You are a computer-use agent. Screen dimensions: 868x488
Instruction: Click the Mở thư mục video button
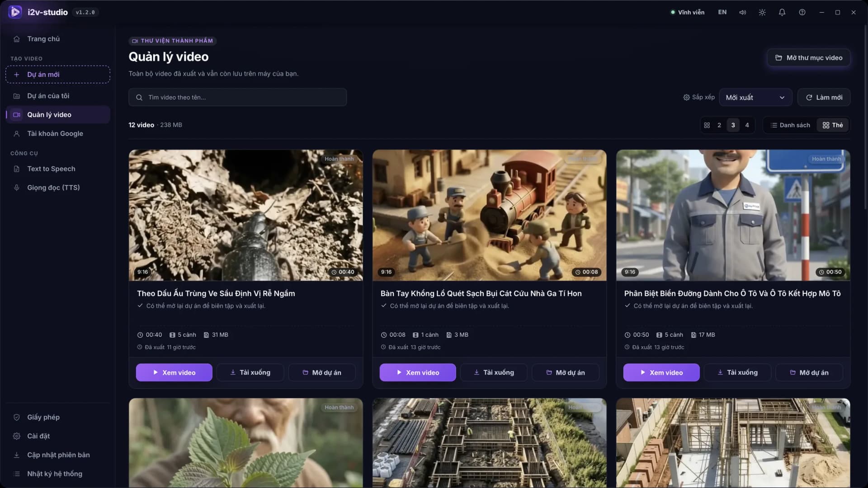pos(809,58)
